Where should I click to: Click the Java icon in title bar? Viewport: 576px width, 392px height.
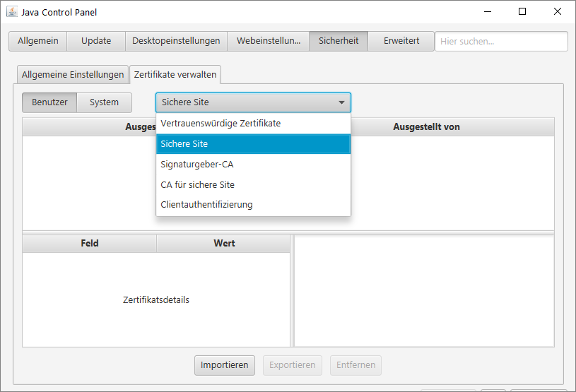pyautogui.click(x=12, y=12)
